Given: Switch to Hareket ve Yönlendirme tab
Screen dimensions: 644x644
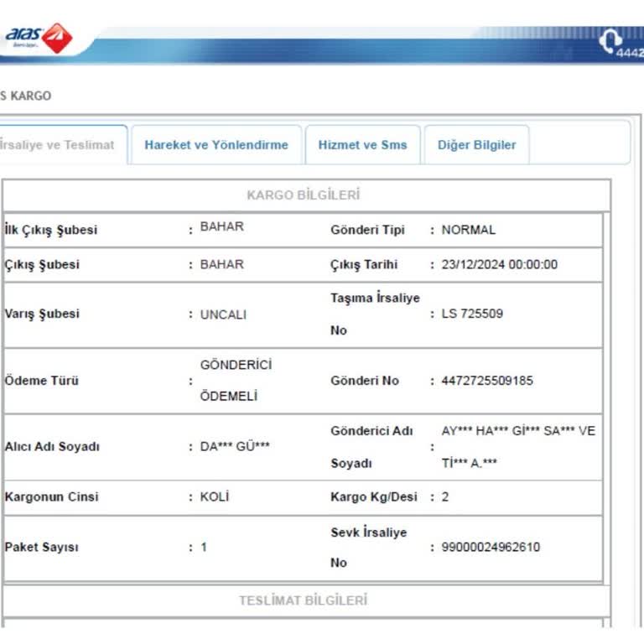Looking at the screenshot, I should click(216, 145).
